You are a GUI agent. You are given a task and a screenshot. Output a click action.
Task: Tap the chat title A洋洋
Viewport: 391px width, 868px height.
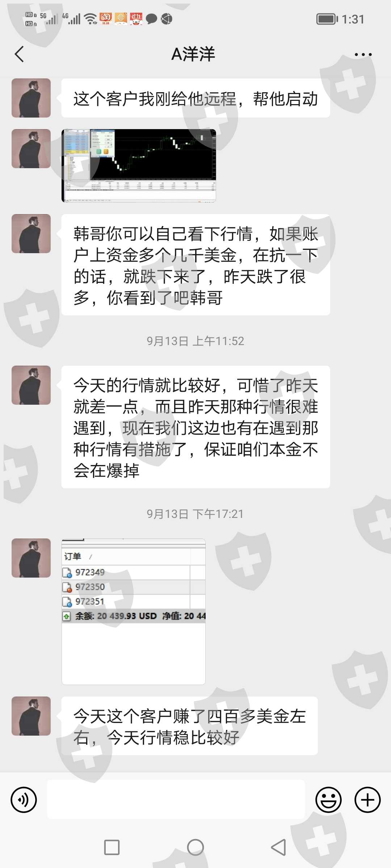(193, 54)
